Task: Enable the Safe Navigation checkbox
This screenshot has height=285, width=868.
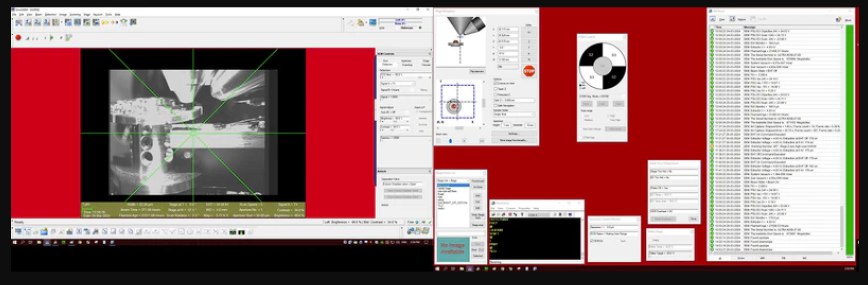Action: point(495,106)
